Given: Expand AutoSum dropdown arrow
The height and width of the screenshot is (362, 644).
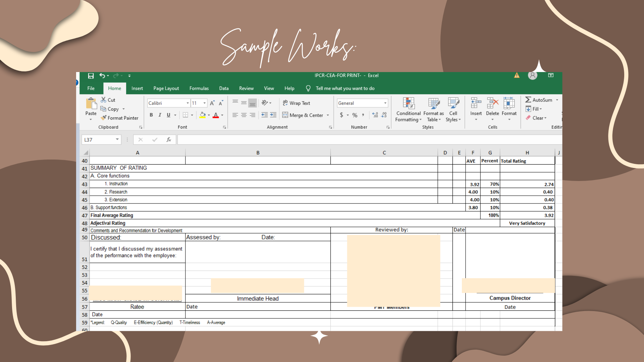Looking at the screenshot, I should tap(557, 100).
